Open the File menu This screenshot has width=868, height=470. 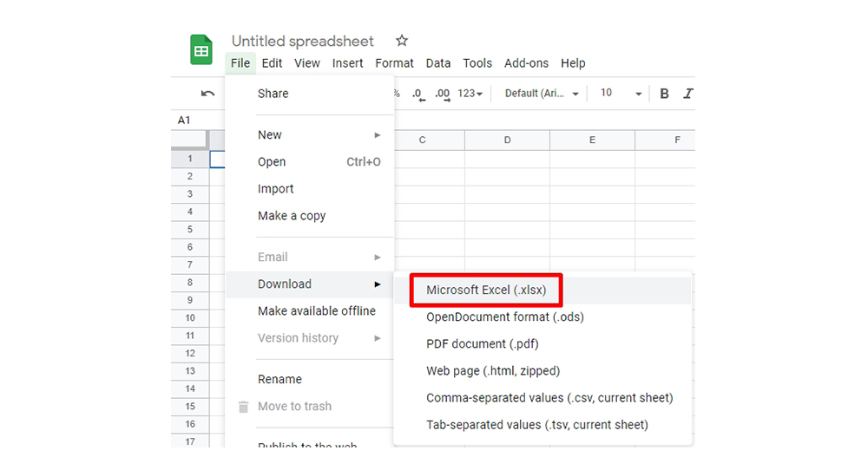tap(240, 63)
